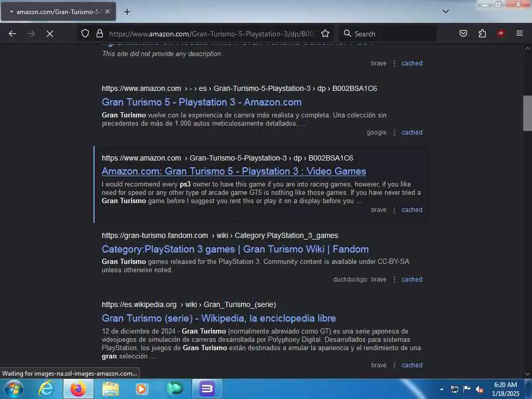
Task: Click the muted volume speaker tray icon
Action: coord(480,389)
